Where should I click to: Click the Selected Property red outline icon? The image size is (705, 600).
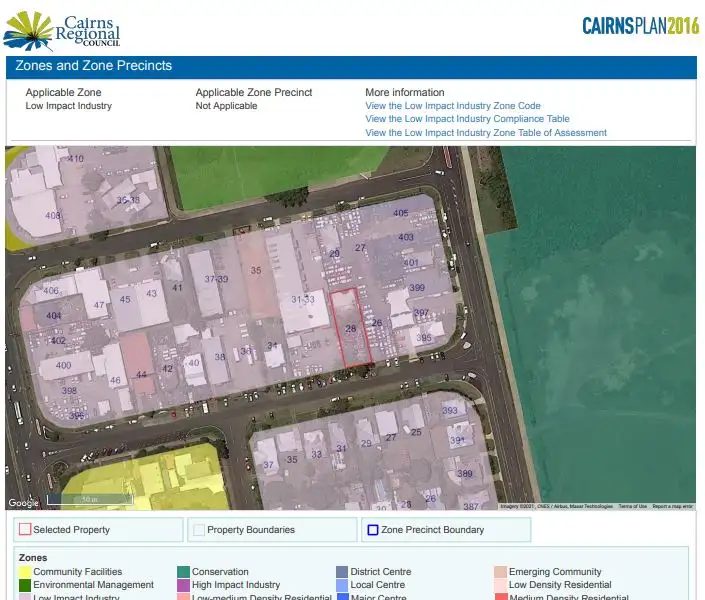coord(25,530)
